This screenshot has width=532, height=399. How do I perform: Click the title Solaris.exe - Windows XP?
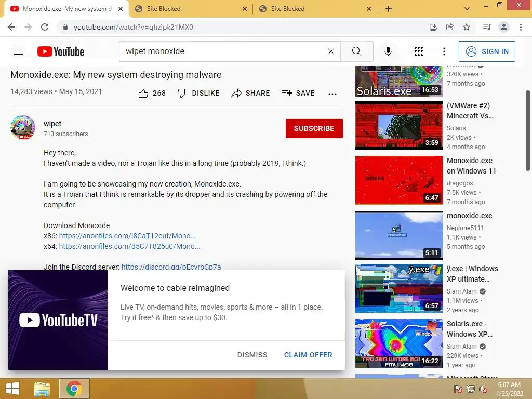coord(470,329)
